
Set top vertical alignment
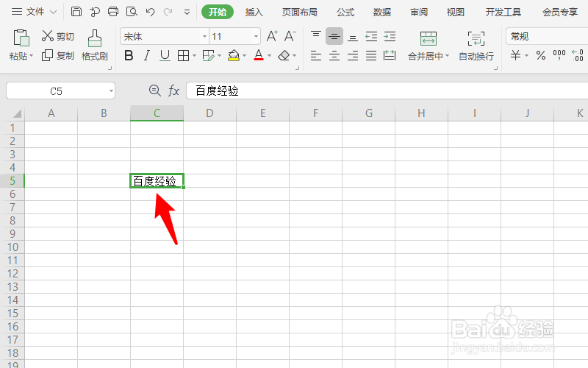[316, 36]
